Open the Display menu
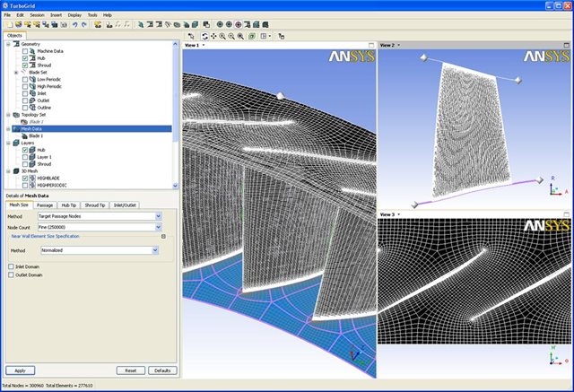 pyautogui.click(x=74, y=15)
